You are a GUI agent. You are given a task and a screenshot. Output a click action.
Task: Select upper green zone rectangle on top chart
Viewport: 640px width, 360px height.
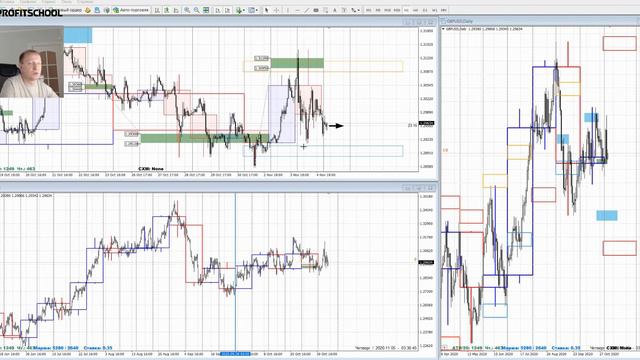pos(297,63)
